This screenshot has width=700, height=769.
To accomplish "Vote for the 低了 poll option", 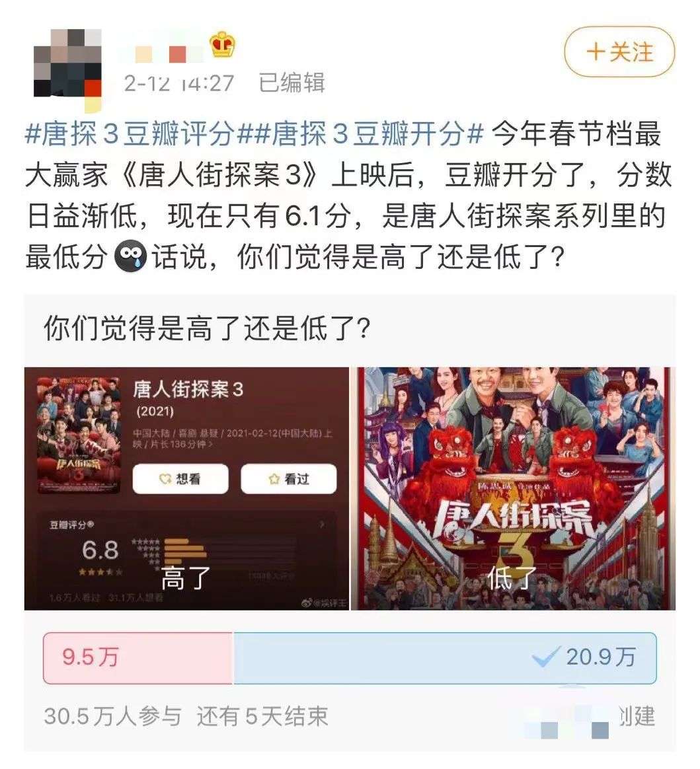I will [514, 488].
